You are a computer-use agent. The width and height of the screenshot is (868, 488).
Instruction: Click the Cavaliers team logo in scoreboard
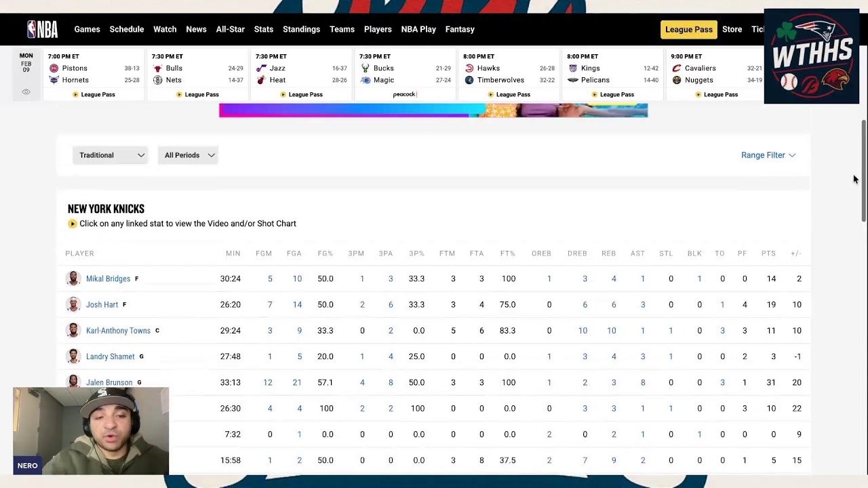click(x=677, y=68)
